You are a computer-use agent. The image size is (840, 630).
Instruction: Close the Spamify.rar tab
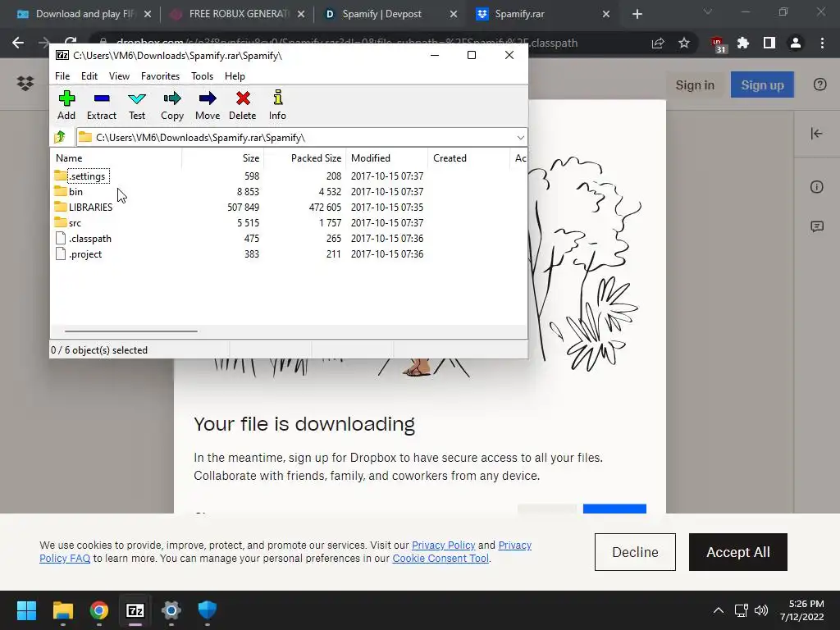(606, 14)
